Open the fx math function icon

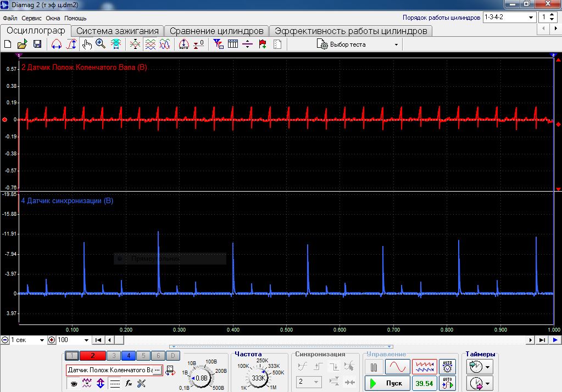click(129, 383)
